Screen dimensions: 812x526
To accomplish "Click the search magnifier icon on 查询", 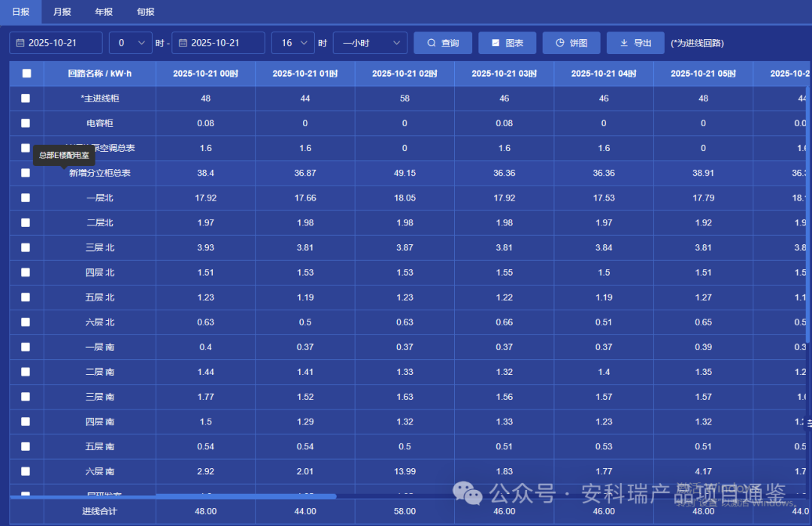I will [x=432, y=43].
